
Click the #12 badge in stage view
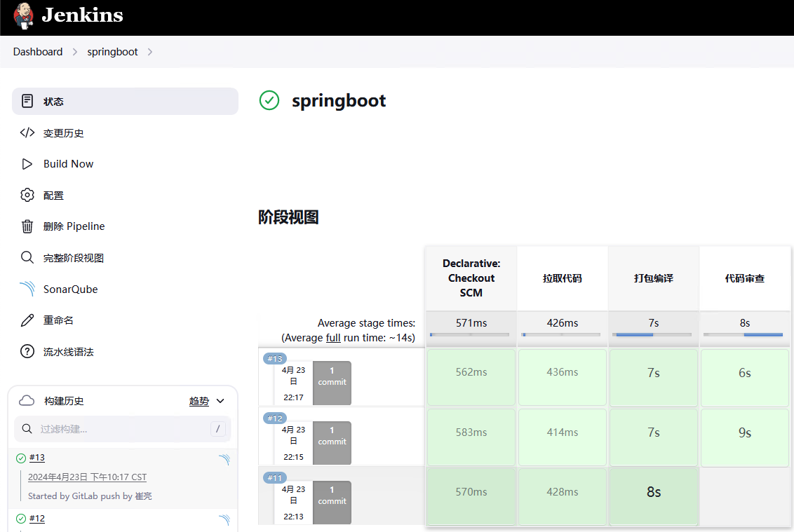[275, 418]
